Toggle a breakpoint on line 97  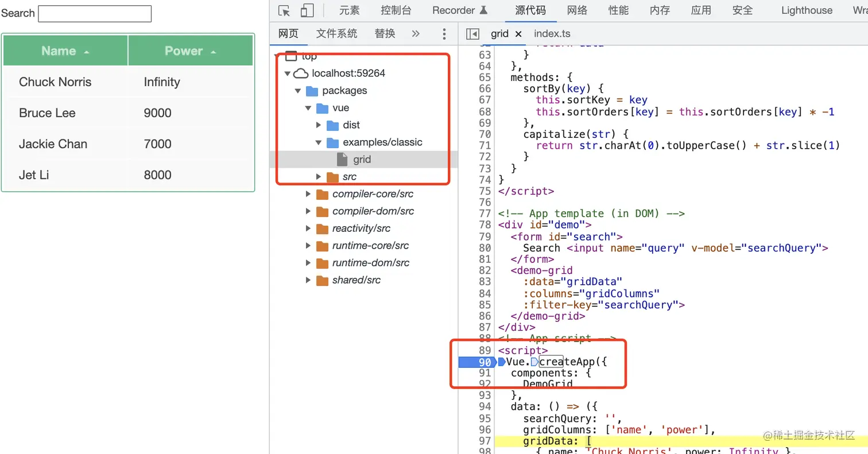coord(485,441)
